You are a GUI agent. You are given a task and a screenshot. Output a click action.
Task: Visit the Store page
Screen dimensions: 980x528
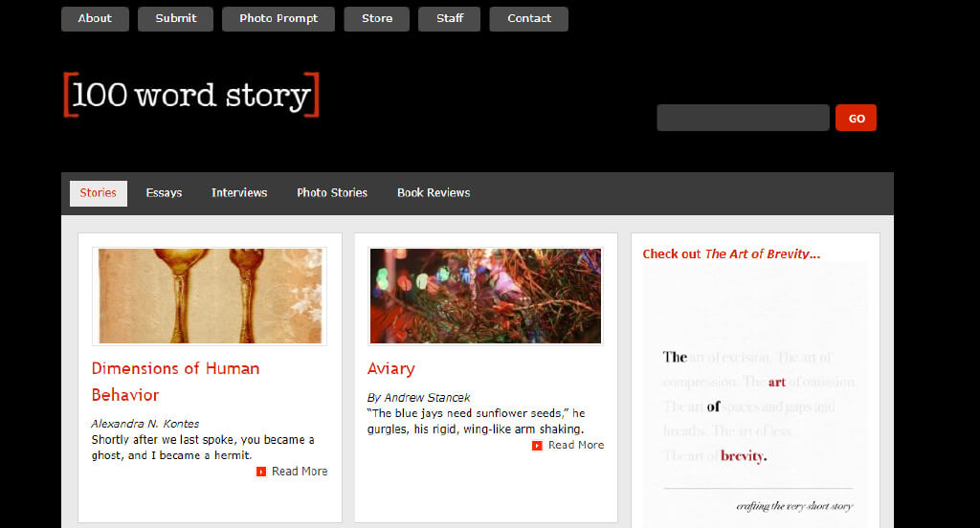377,19
